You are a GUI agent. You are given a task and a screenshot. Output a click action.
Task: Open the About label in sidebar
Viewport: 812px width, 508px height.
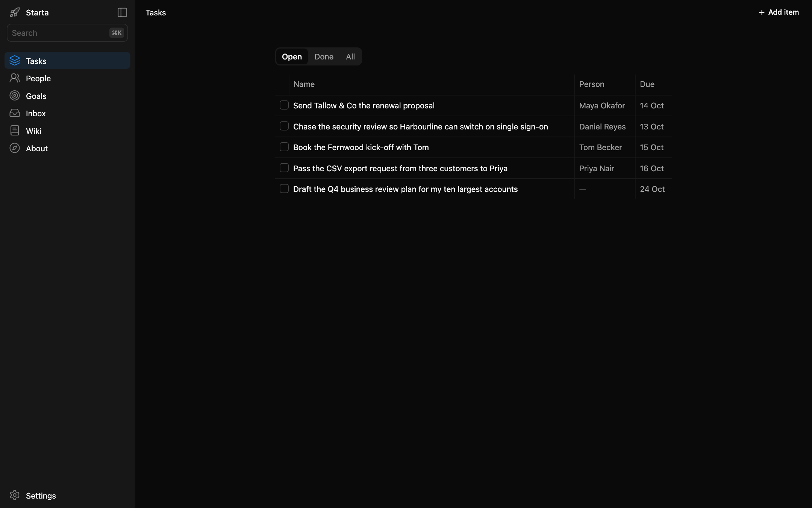37,148
